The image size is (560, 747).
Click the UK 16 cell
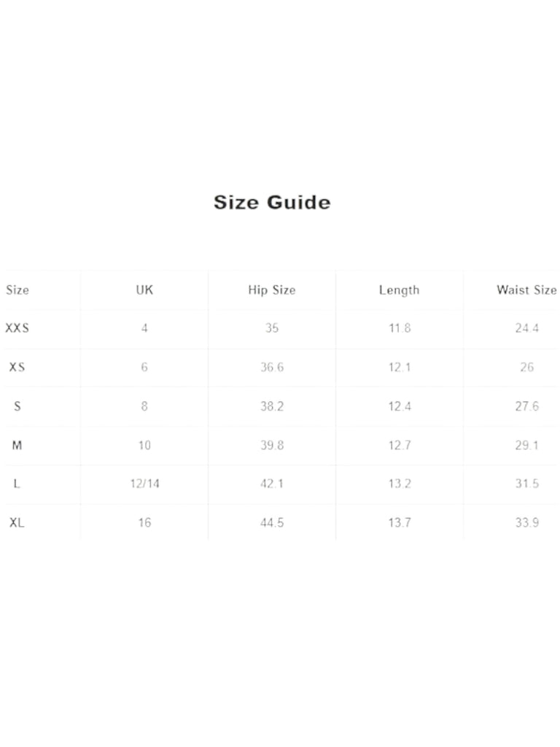tap(145, 522)
